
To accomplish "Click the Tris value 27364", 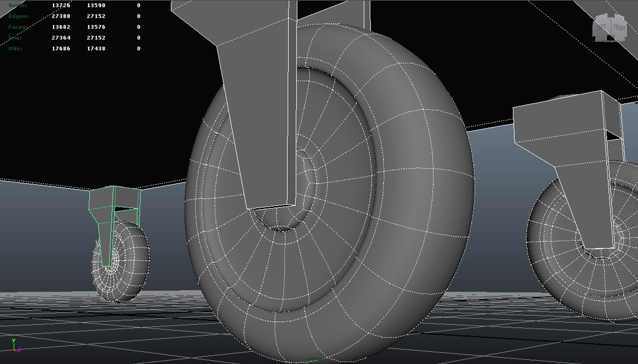I will coord(61,38).
